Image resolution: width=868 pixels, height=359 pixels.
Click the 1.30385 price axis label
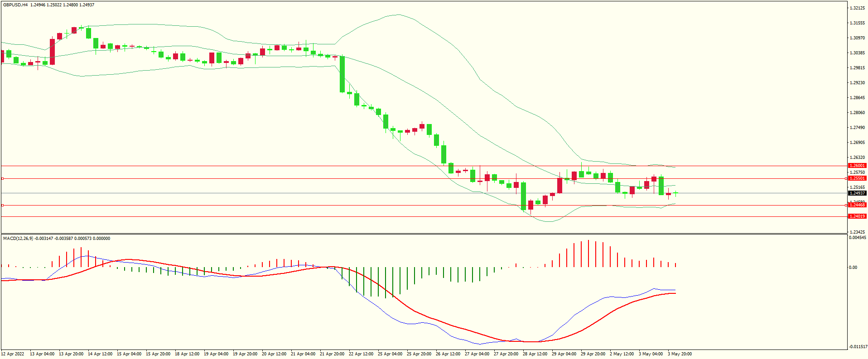[x=857, y=53]
